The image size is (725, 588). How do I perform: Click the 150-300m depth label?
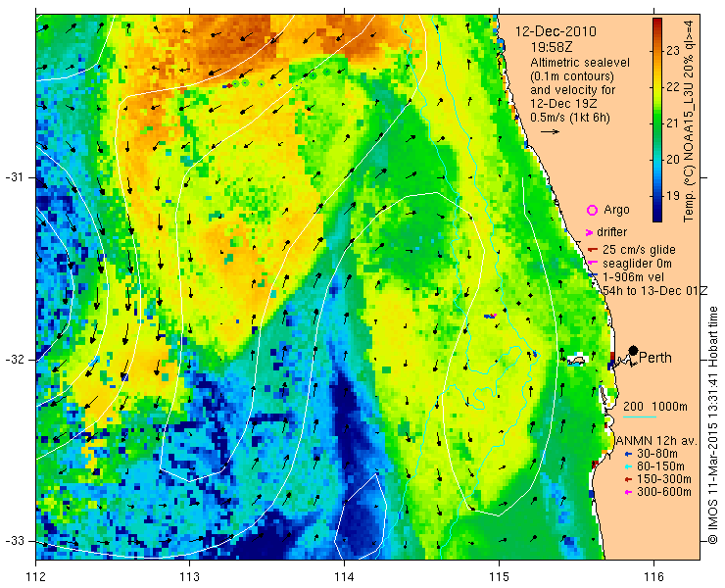coord(664,479)
